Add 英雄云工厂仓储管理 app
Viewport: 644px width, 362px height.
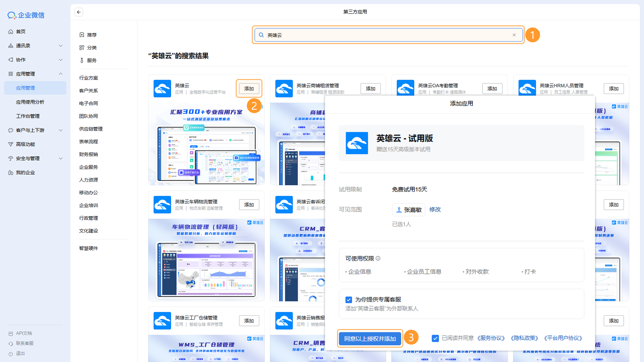pyautogui.click(x=249, y=321)
